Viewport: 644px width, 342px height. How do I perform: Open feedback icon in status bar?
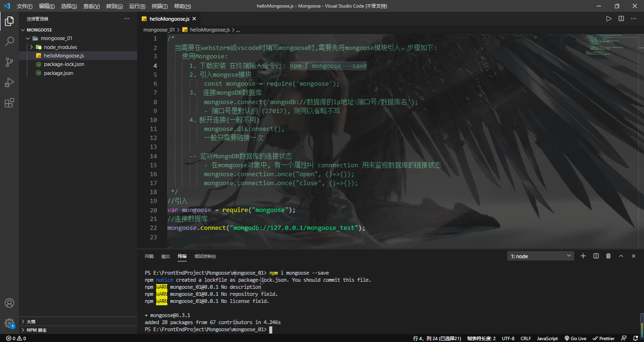[624, 338]
